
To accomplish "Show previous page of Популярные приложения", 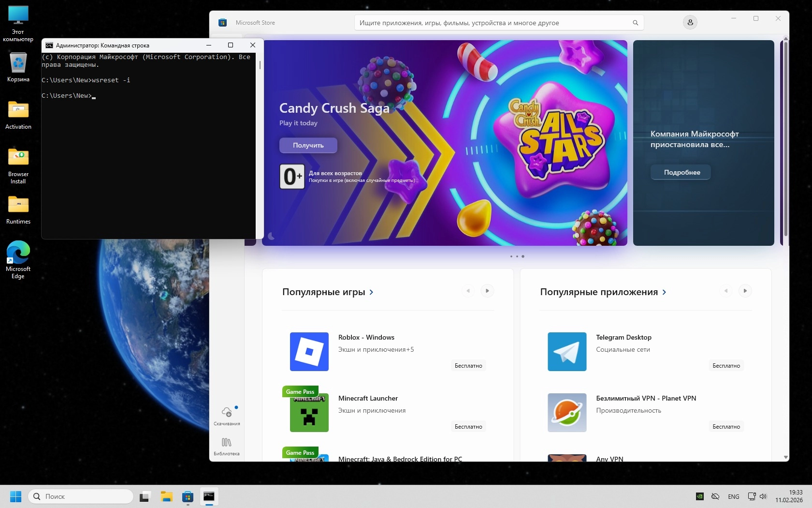I will tap(726, 291).
